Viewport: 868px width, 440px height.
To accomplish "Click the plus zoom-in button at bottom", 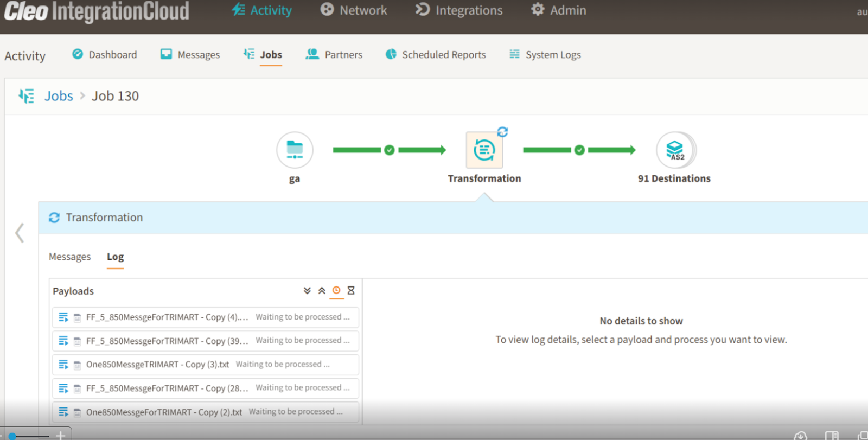I will (x=60, y=435).
